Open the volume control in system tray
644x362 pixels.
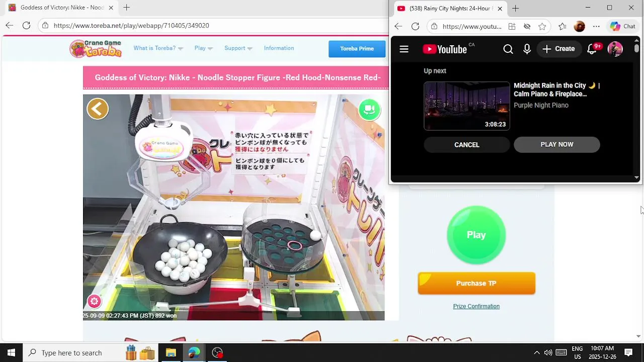tap(548, 352)
